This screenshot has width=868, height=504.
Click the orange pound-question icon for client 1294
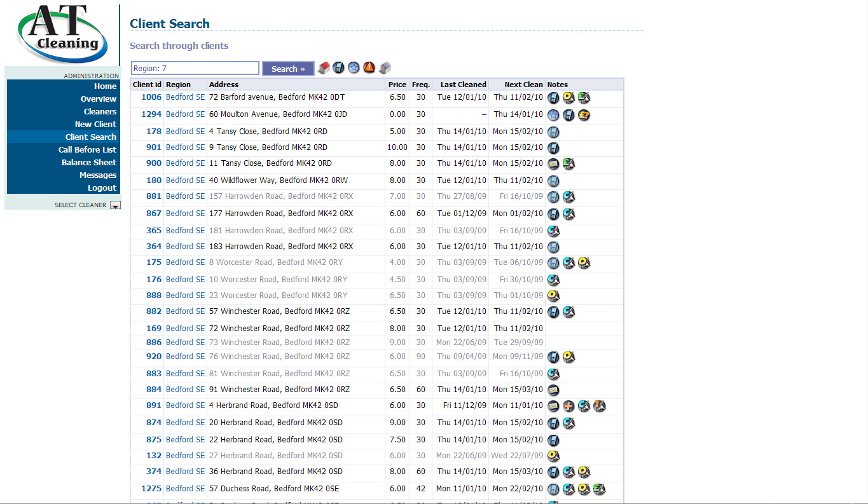coord(584,115)
